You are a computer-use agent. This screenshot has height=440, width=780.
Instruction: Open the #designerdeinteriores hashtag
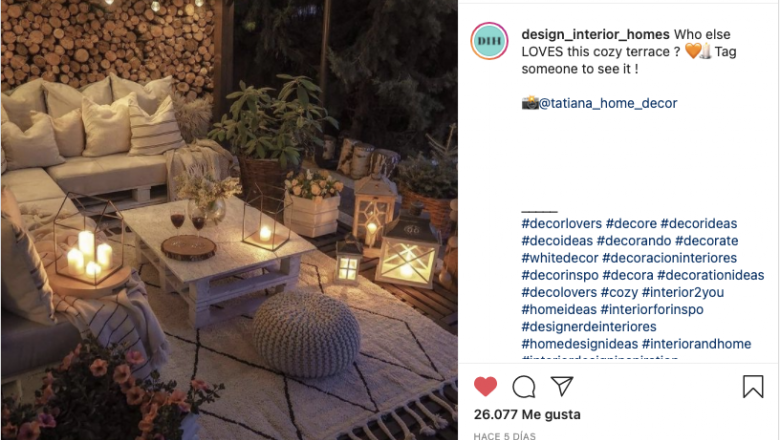tap(589, 327)
